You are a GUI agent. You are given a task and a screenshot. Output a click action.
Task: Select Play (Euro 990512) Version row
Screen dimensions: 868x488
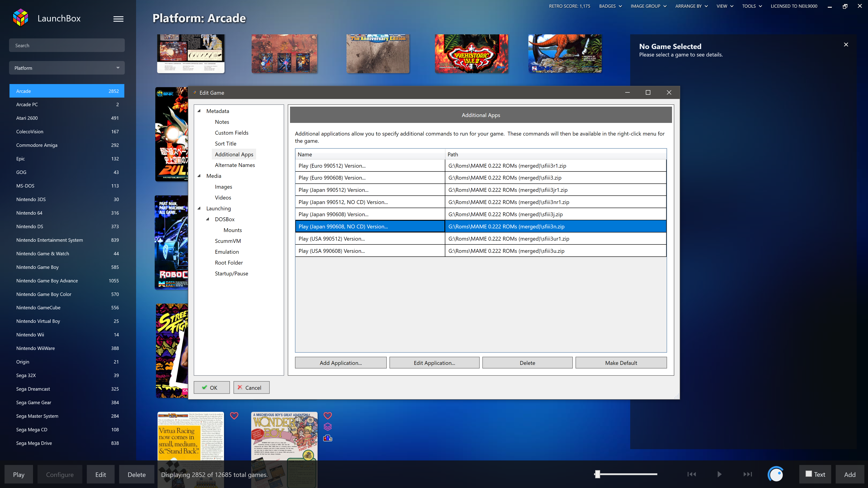(x=481, y=165)
